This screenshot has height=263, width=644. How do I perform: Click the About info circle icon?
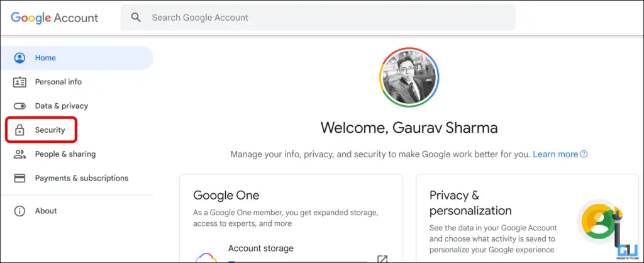point(19,211)
